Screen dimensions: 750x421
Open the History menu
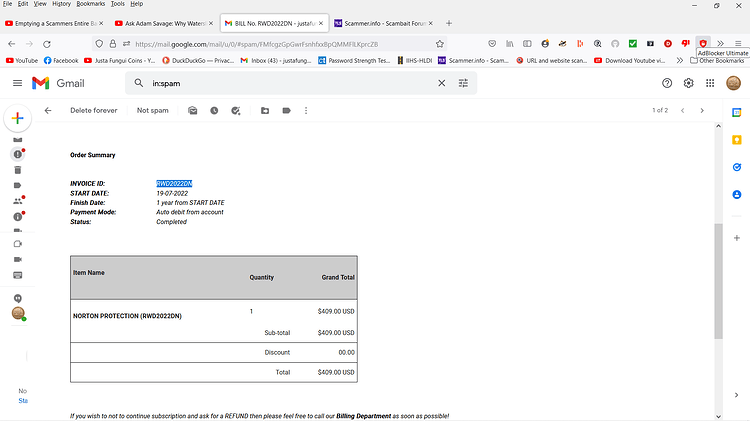[x=61, y=4]
